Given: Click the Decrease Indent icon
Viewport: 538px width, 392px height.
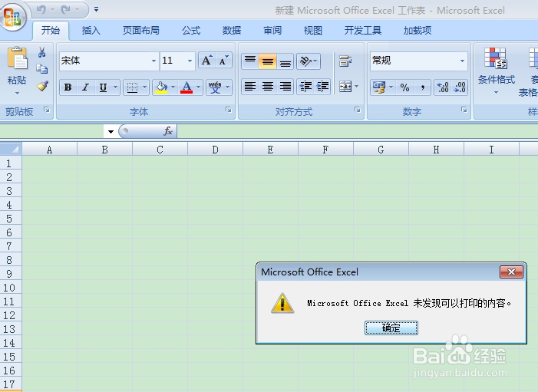Looking at the screenshot, I should click(x=305, y=87).
